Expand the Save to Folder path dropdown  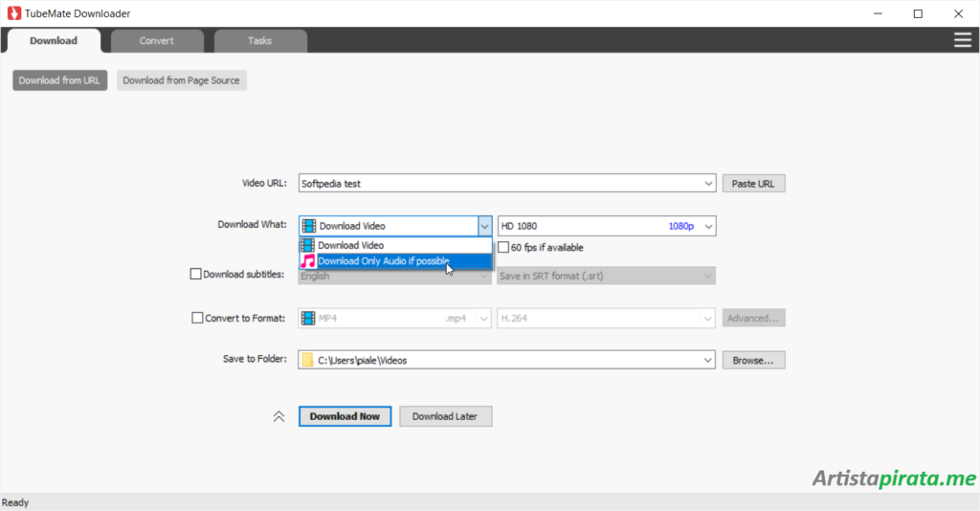pyautogui.click(x=707, y=361)
